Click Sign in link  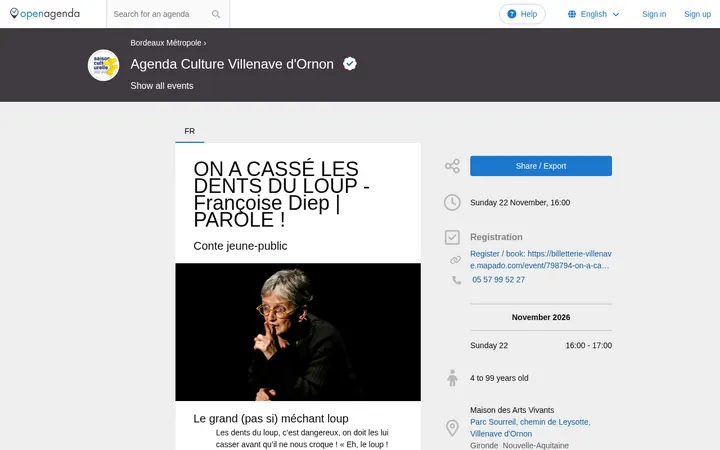[654, 14]
